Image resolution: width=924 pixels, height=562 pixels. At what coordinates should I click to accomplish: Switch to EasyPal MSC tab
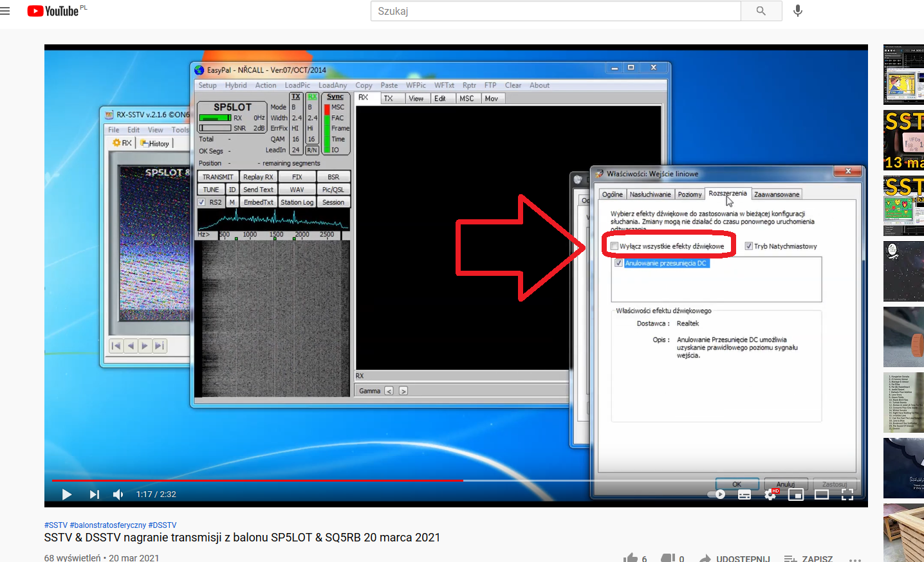click(467, 98)
